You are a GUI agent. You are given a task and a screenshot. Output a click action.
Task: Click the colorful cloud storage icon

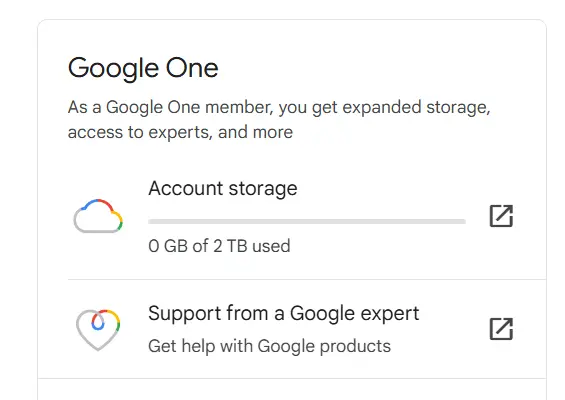pyautogui.click(x=98, y=216)
